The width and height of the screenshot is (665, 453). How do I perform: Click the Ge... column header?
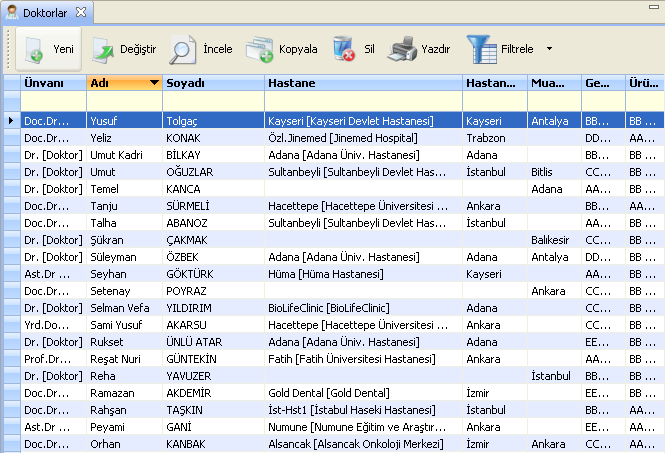[603, 83]
